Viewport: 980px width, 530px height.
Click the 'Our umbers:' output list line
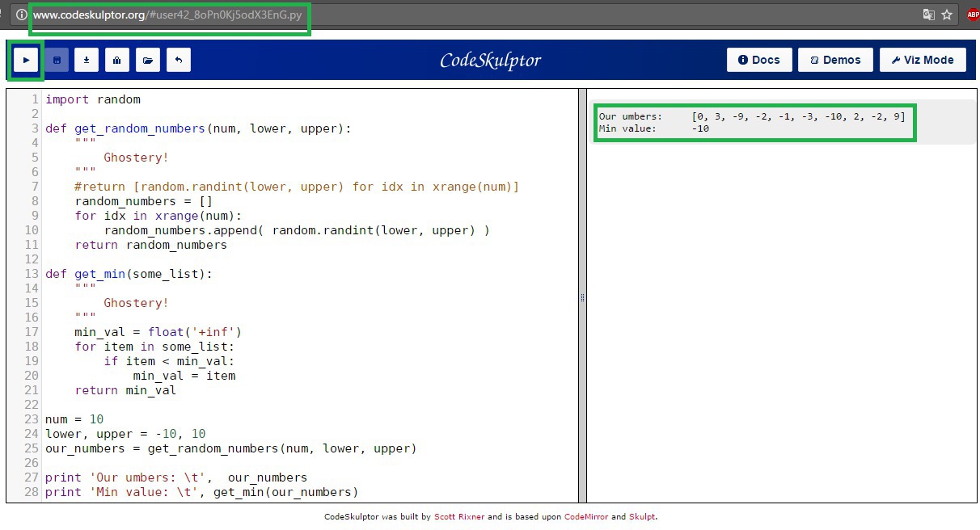click(752, 117)
